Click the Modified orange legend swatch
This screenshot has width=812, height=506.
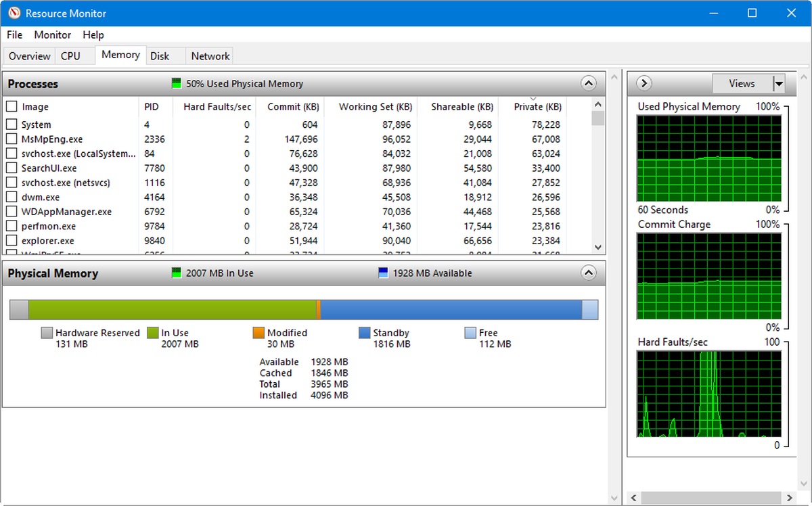258,333
